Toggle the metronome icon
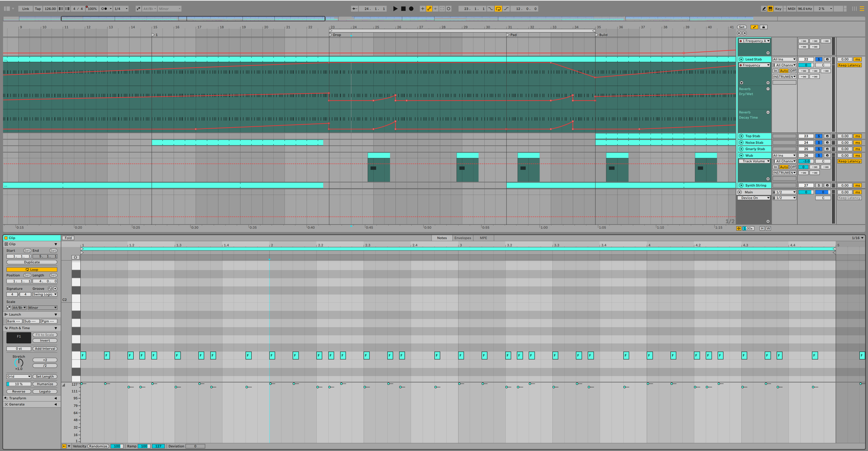868x451 pixels. tap(104, 9)
